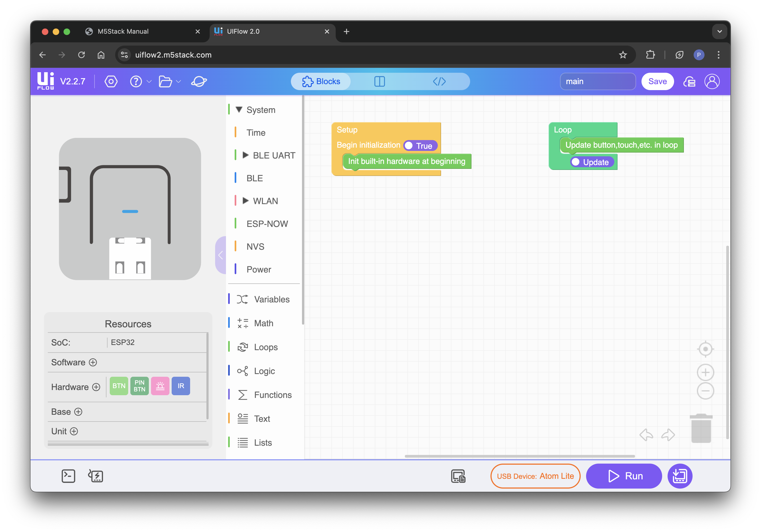Viewport: 761px width, 532px height.
Task: Open the device settings hexagon icon
Action: (111, 81)
